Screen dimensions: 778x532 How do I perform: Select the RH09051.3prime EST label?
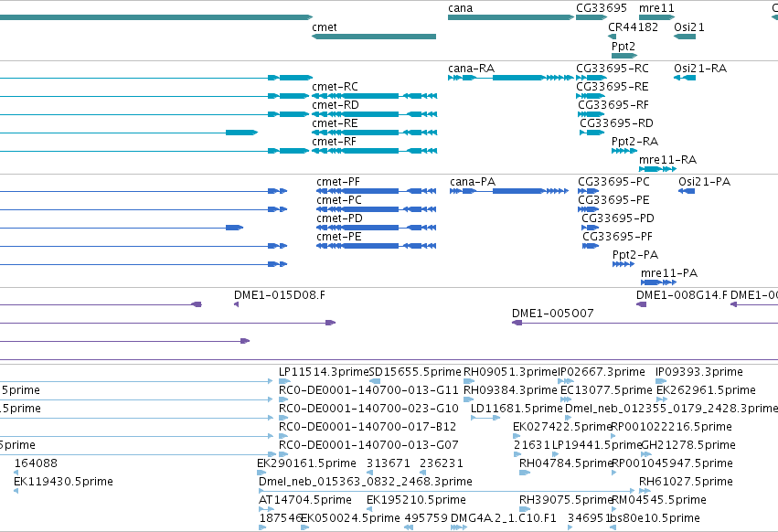click(510, 372)
